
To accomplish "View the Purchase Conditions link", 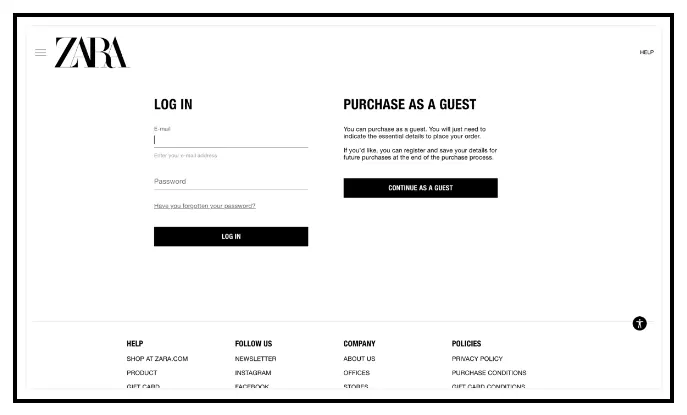I will click(x=489, y=372).
